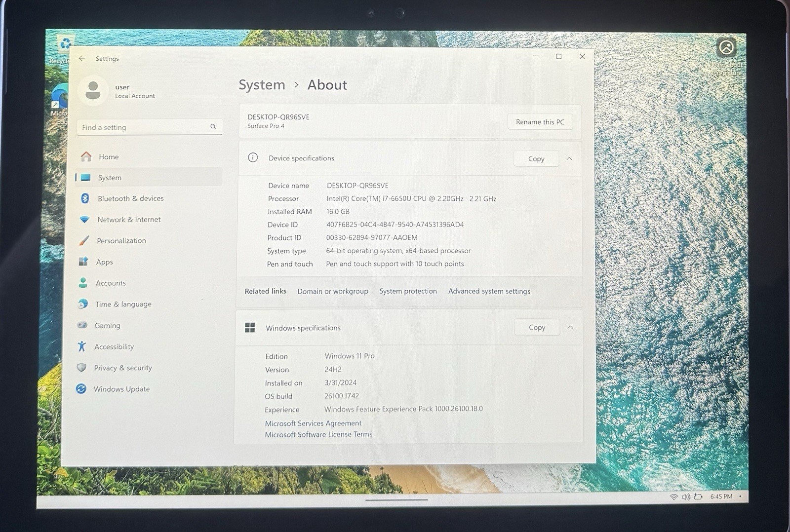Click the Edition value Windows 11 Pro
Viewport: 790px width, 532px height.
(x=350, y=356)
